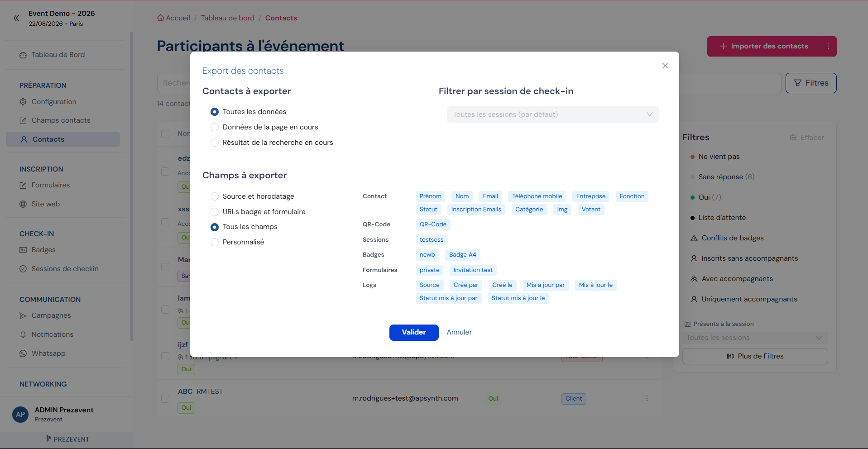The height and width of the screenshot is (449, 868).
Task: Click the Inscription Emails field tag
Action: pyautogui.click(x=476, y=210)
